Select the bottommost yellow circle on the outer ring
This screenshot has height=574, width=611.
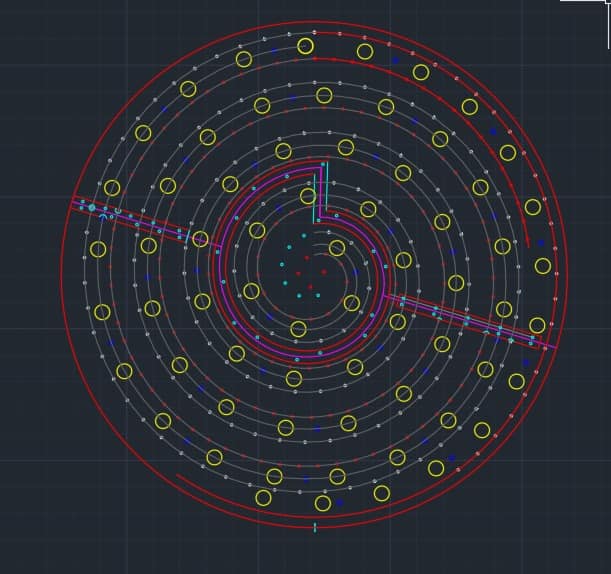[x=323, y=503]
